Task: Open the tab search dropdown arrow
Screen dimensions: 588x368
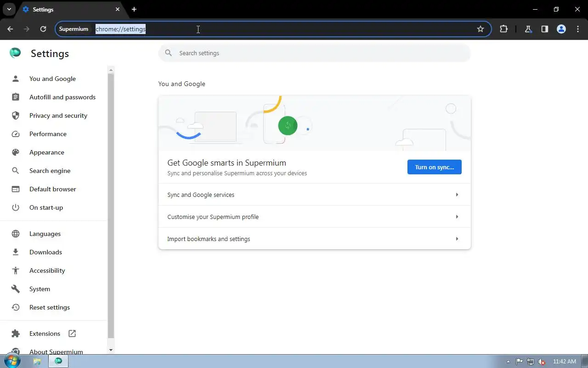Action: point(9,9)
